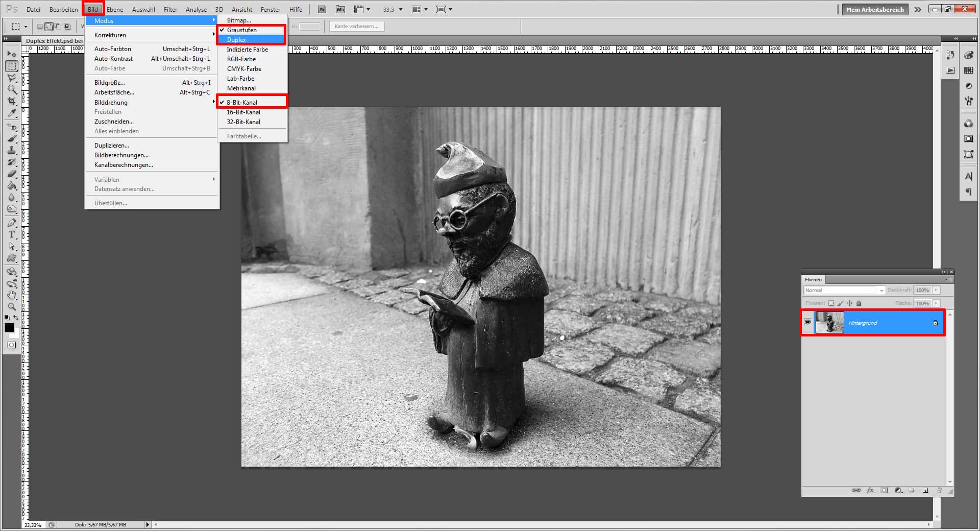Click the foreground color swatch
980x531 pixels.
click(9, 328)
